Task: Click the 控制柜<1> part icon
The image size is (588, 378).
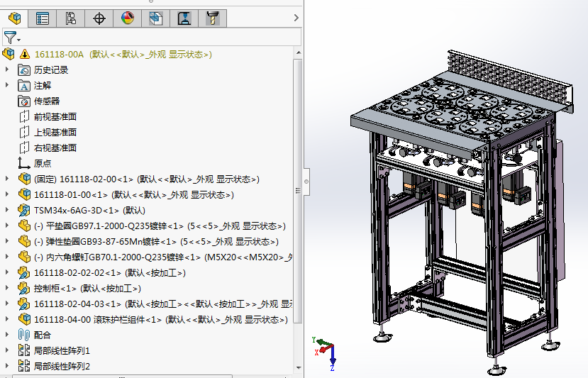Action: pyautogui.click(x=24, y=289)
